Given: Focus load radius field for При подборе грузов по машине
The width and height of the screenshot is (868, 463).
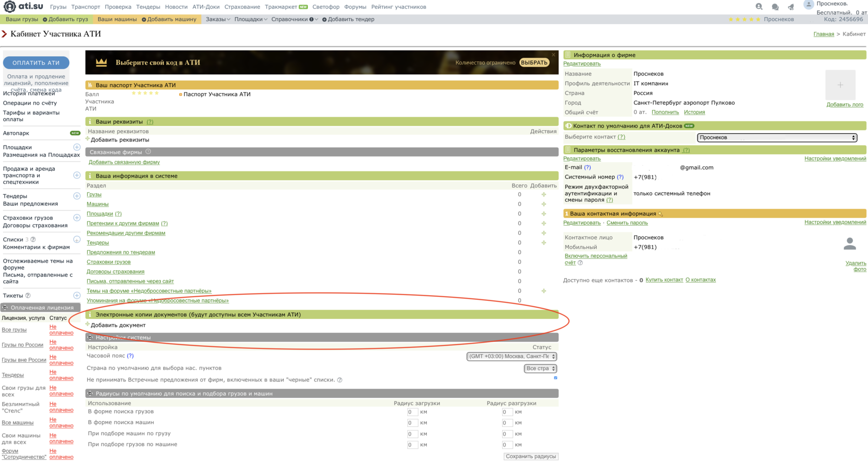Looking at the screenshot, I should tap(412, 444).
